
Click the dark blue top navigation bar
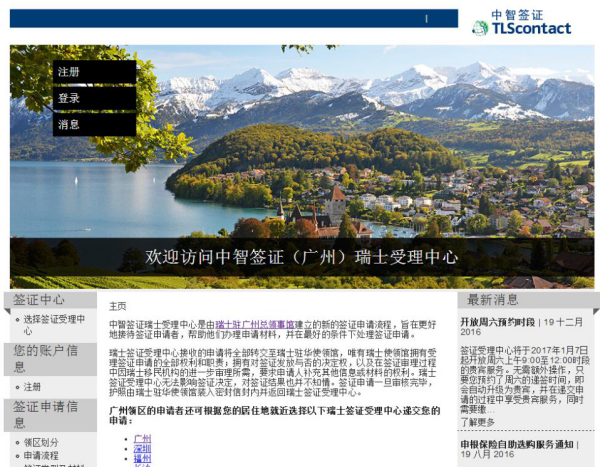[234, 18]
